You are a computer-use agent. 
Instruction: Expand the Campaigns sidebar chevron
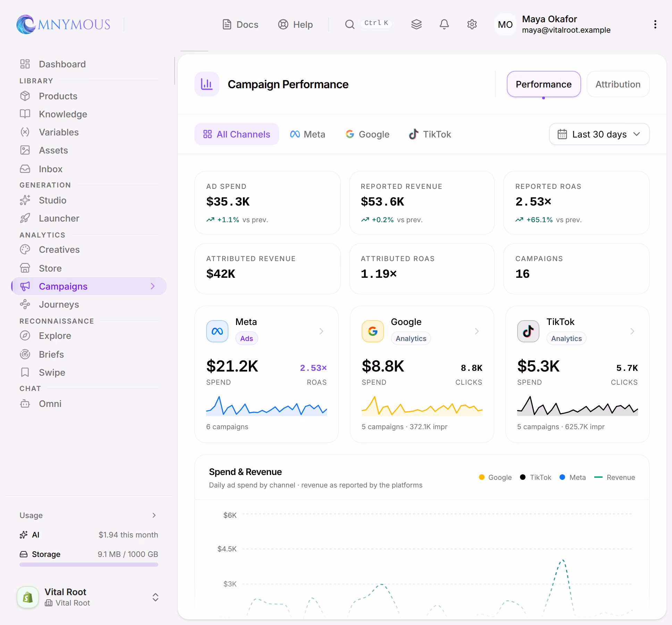pyautogui.click(x=153, y=286)
